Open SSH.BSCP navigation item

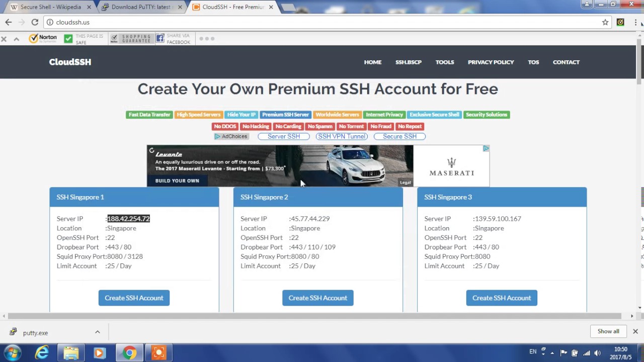pos(409,62)
